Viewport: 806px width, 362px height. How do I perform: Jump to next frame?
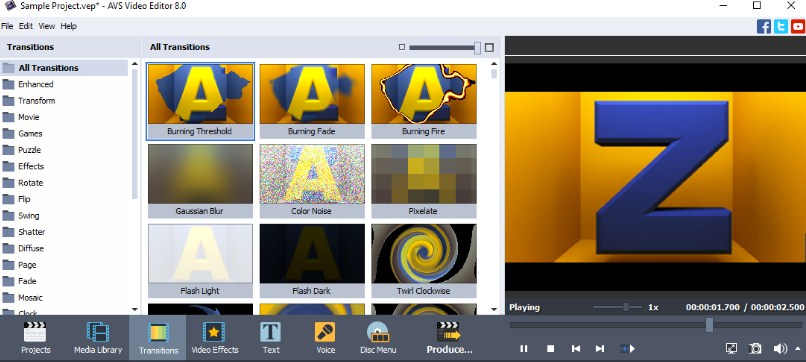coord(600,349)
